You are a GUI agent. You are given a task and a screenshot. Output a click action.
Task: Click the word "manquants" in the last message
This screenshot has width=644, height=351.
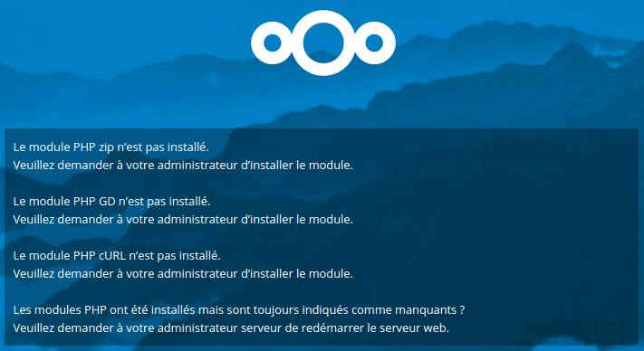click(424, 310)
